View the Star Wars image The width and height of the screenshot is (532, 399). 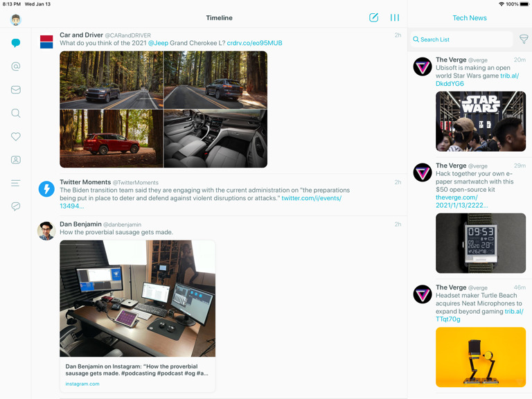tap(481, 121)
